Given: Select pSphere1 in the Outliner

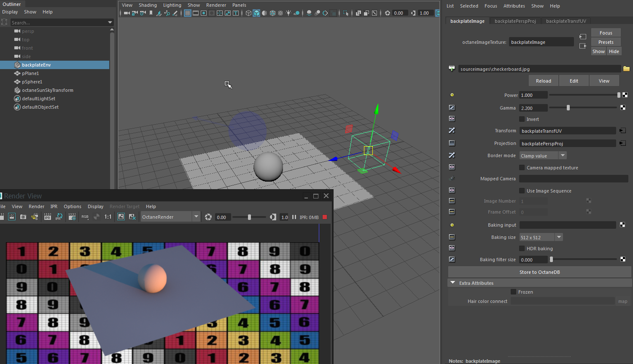Looking at the screenshot, I should pos(32,82).
